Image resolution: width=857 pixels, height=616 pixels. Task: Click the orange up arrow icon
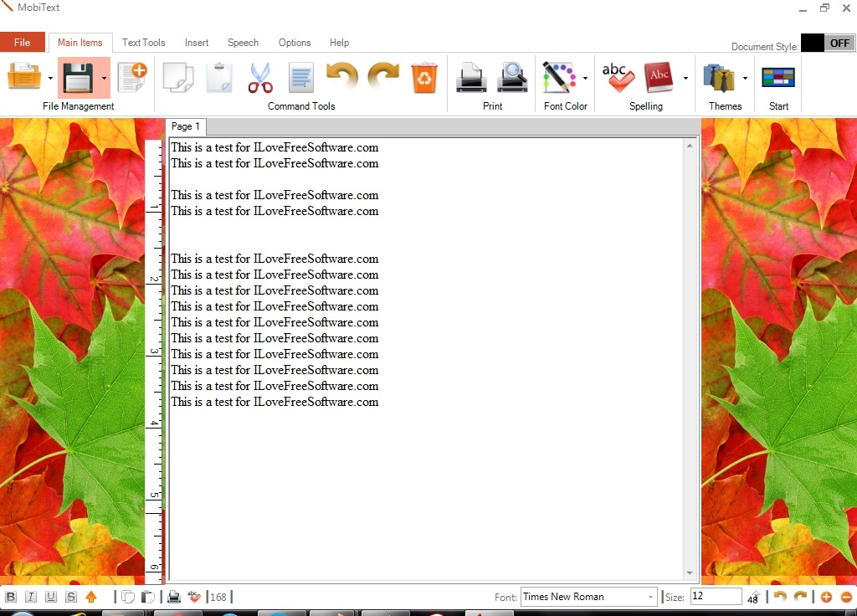91,597
